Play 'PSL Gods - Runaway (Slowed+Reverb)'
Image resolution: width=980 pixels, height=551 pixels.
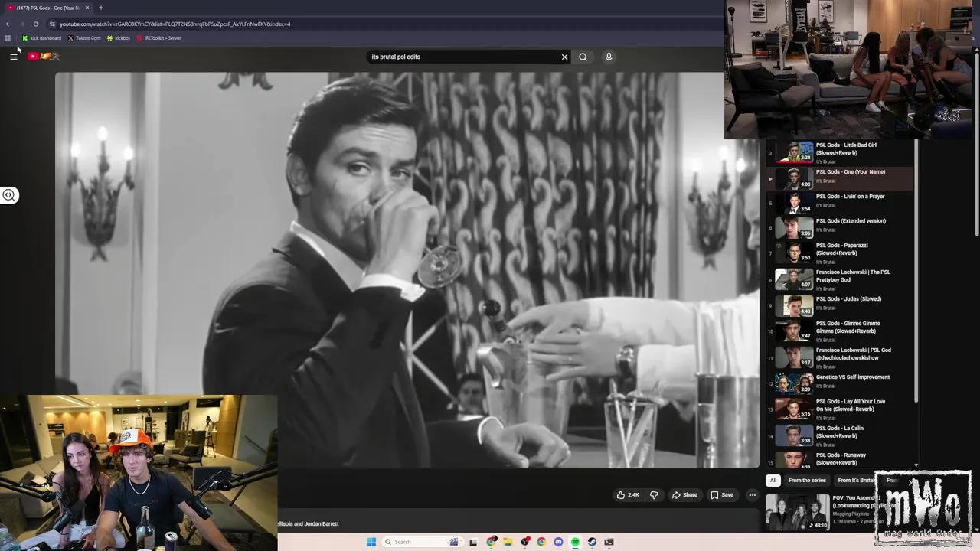pyautogui.click(x=840, y=458)
